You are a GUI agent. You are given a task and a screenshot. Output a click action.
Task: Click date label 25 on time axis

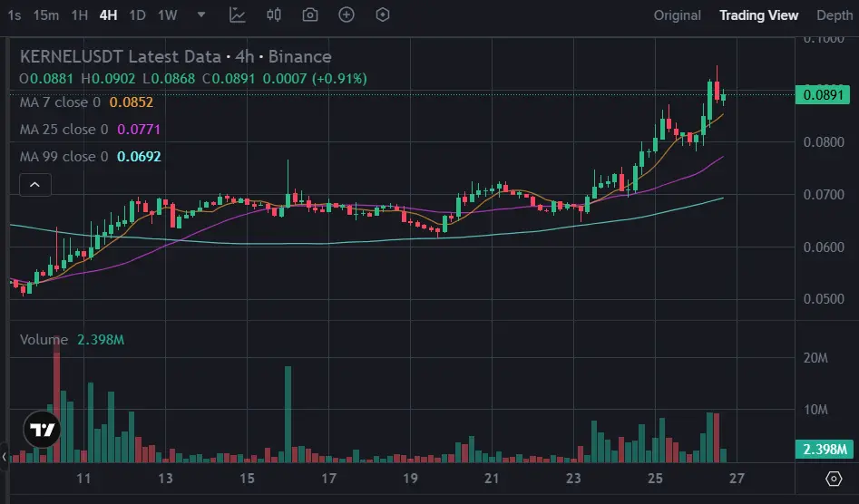tap(655, 479)
